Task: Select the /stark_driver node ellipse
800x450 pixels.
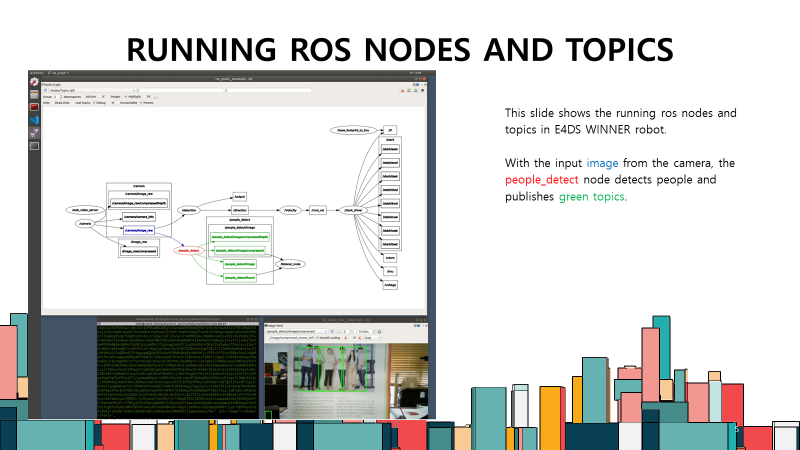Action: point(353,210)
